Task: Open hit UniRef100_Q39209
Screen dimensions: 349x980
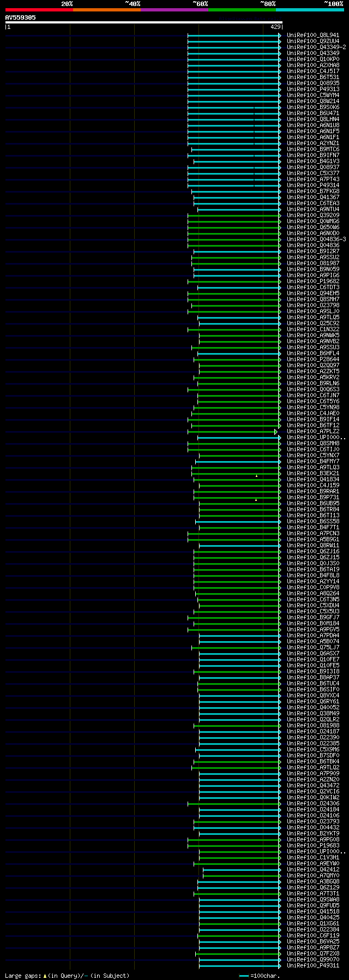Action: click(313, 216)
